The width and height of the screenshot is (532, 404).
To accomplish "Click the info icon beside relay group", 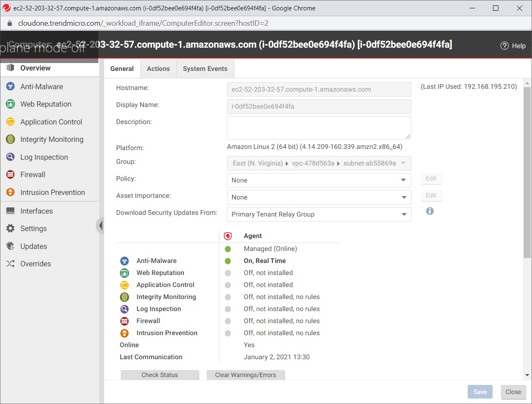I will pos(430,211).
